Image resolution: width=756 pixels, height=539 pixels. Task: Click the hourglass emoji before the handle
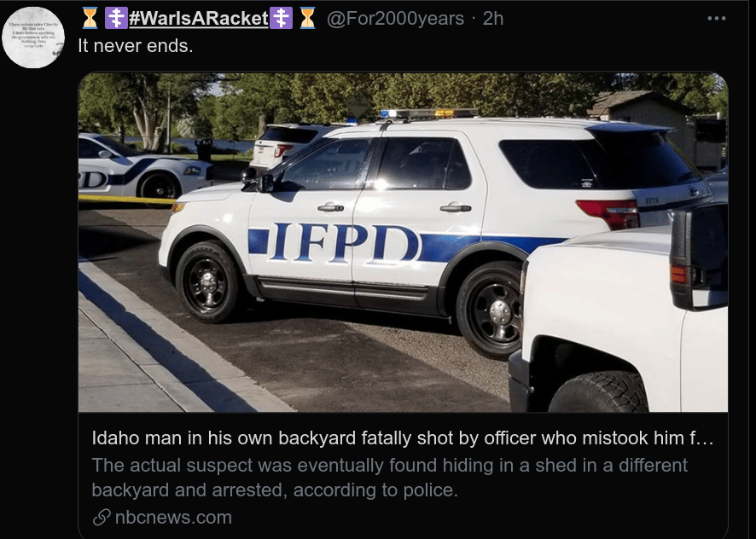coord(307,18)
